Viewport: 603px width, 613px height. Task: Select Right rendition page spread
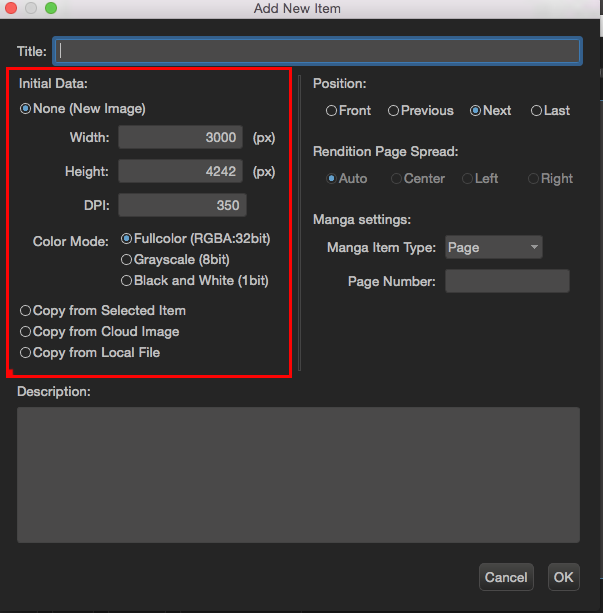point(550,179)
